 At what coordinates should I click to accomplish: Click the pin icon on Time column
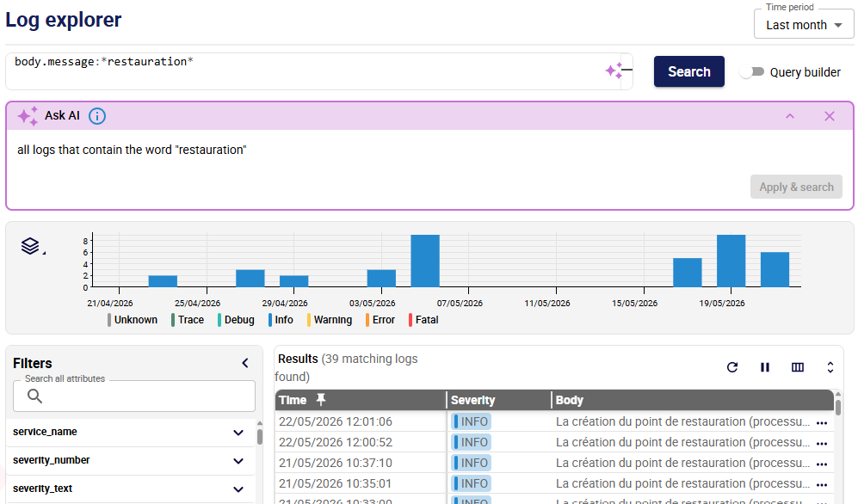click(321, 400)
